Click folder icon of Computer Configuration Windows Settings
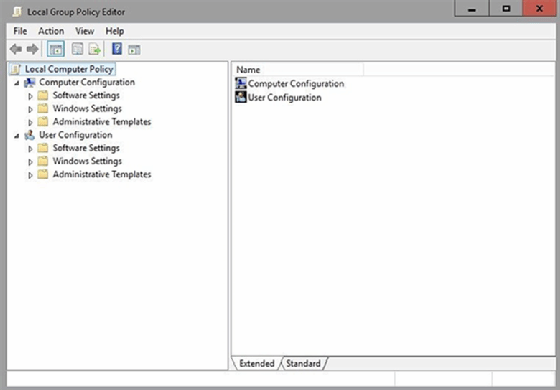Screen dimensions: 560x390 pos(43,108)
